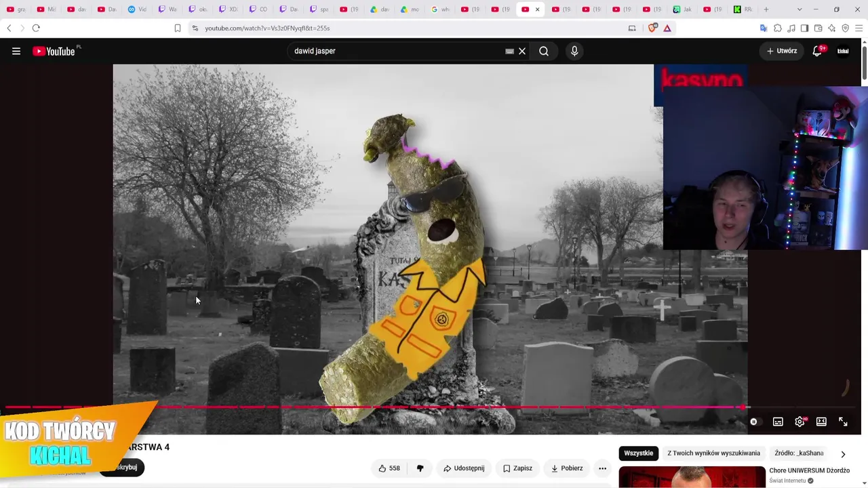Close the active YouTube tab
The image size is (868, 488).
coord(537,9)
